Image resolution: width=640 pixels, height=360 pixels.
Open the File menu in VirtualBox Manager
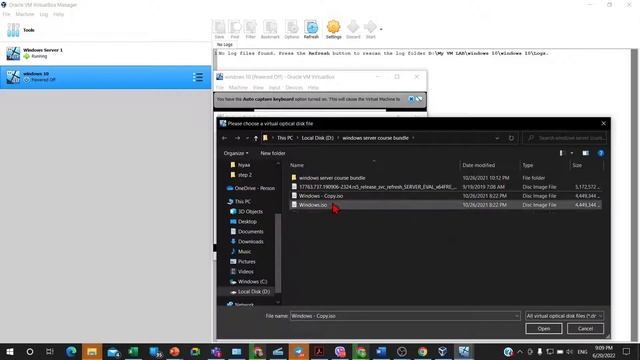pyautogui.click(x=7, y=14)
